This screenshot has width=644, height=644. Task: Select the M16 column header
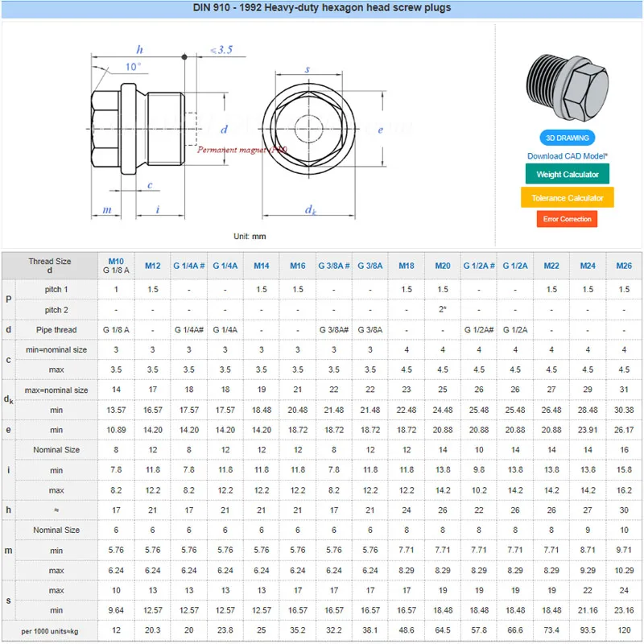click(298, 266)
